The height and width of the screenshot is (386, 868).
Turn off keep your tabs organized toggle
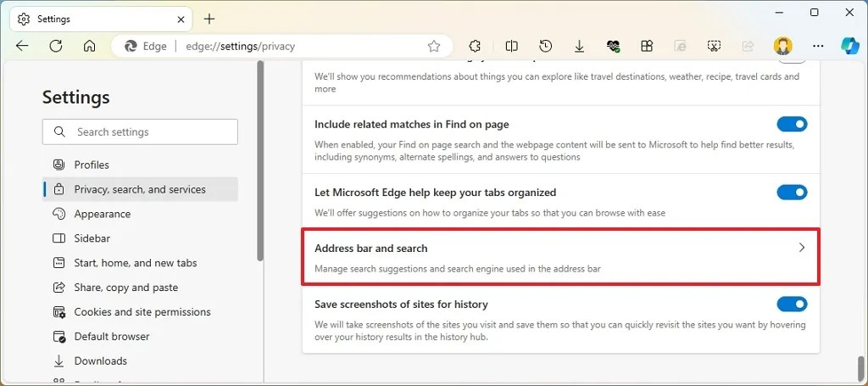coord(793,193)
